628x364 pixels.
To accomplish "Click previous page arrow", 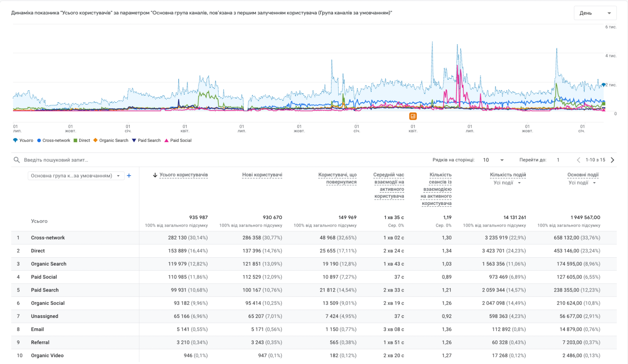I will pyautogui.click(x=578, y=160).
